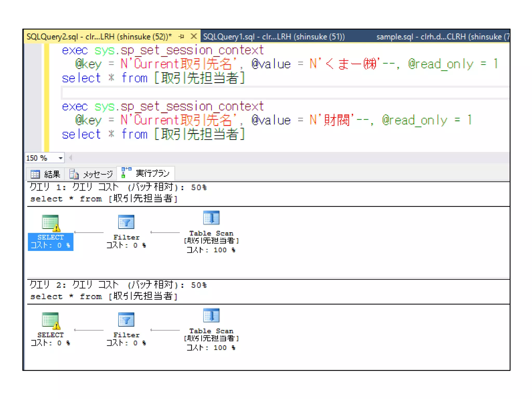
Task: Click the Filter operator icon in query 1 plan
Action: point(126,222)
